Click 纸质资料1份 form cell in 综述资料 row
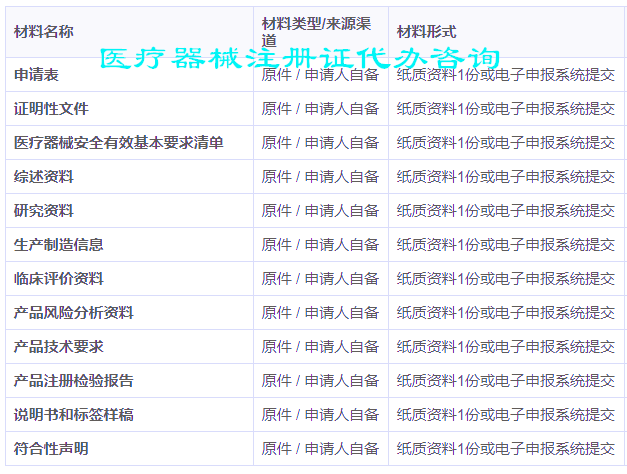The width and height of the screenshot is (627, 474). point(505,176)
